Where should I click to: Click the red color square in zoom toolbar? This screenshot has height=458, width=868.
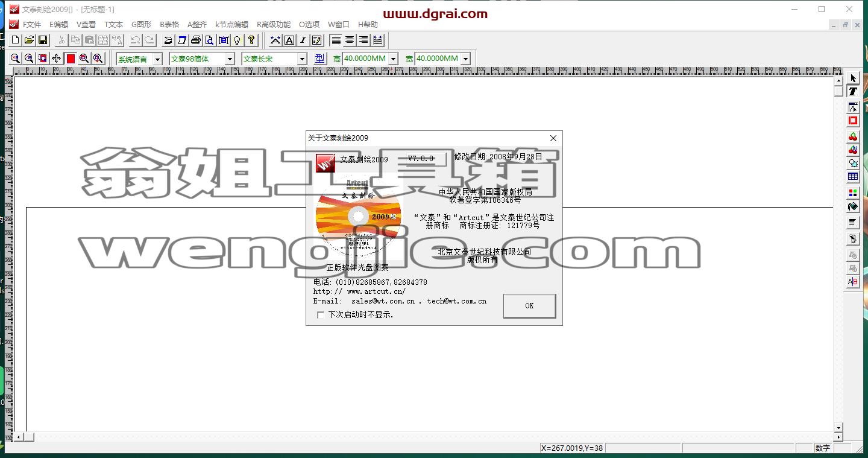[x=71, y=58]
